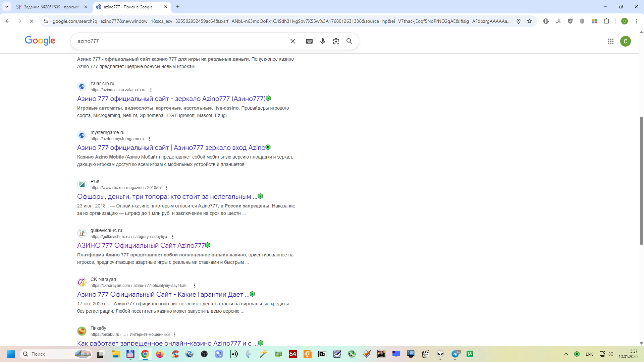Viewport: 644px width, 362px height.
Task: Clear the search box text
Action: click(292, 41)
